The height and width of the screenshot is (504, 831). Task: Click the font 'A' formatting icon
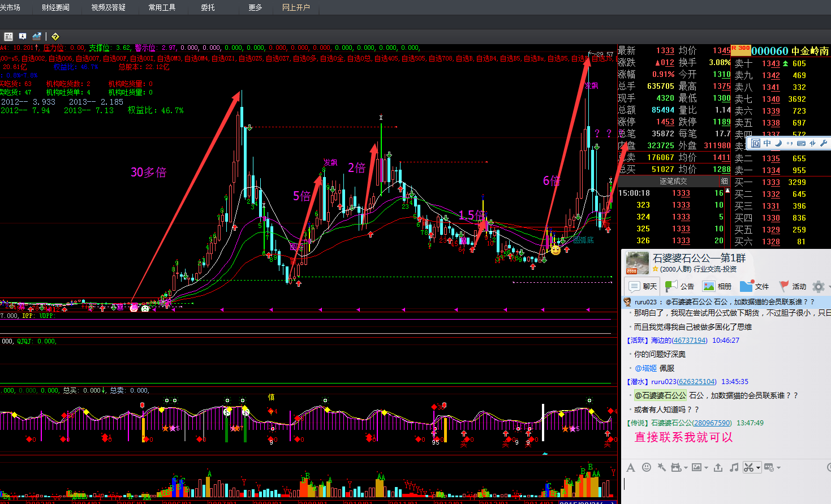pos(631,467)
